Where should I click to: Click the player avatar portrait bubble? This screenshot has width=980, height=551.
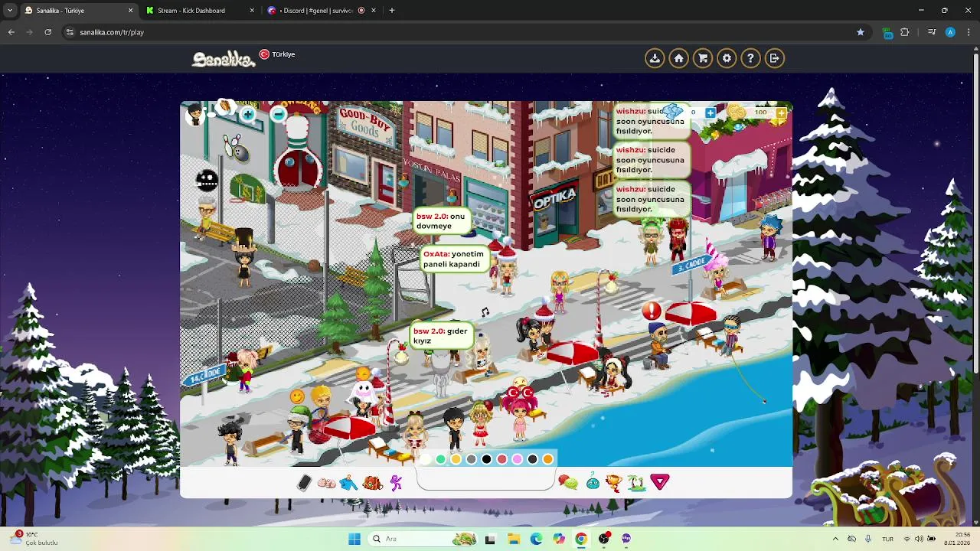pyautogui.click(x=195, y=115)
